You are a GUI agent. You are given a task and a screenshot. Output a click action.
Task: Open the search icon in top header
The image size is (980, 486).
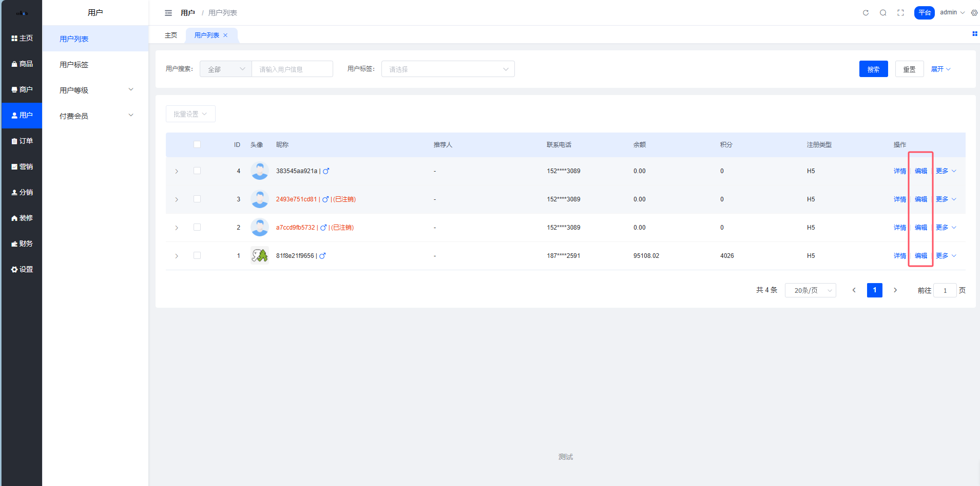coord(883,13)
